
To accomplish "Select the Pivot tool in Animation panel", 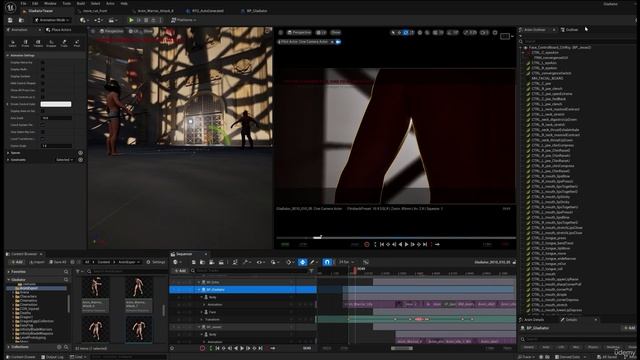I will [x=77, y=43].
